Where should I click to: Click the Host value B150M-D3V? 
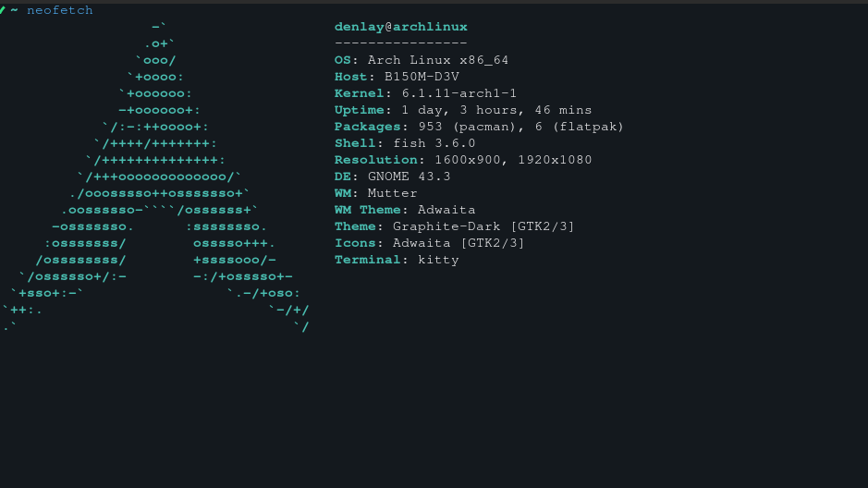click(x=422, y=77)
